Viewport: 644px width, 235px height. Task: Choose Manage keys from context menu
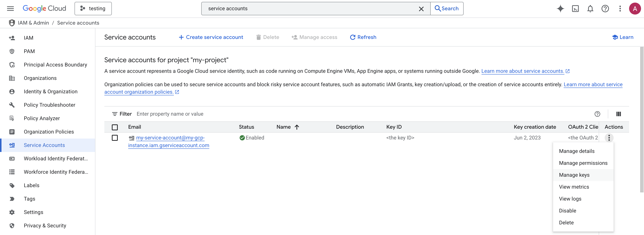574,175
